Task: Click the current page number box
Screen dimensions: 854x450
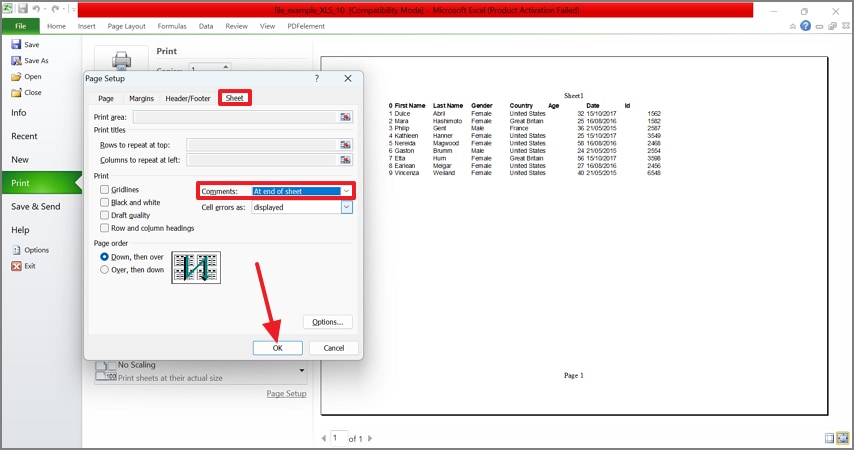Action: (x=339, y=438)
